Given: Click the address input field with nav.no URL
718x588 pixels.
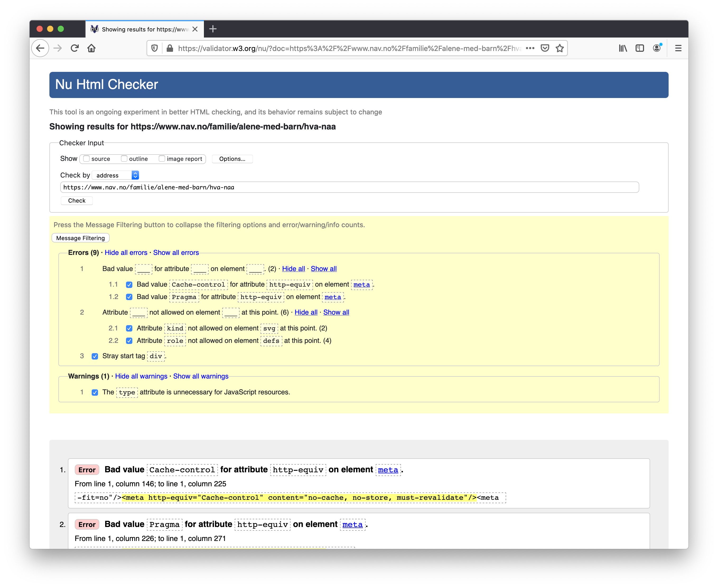Looking at the screenshot, I should 349,187.
